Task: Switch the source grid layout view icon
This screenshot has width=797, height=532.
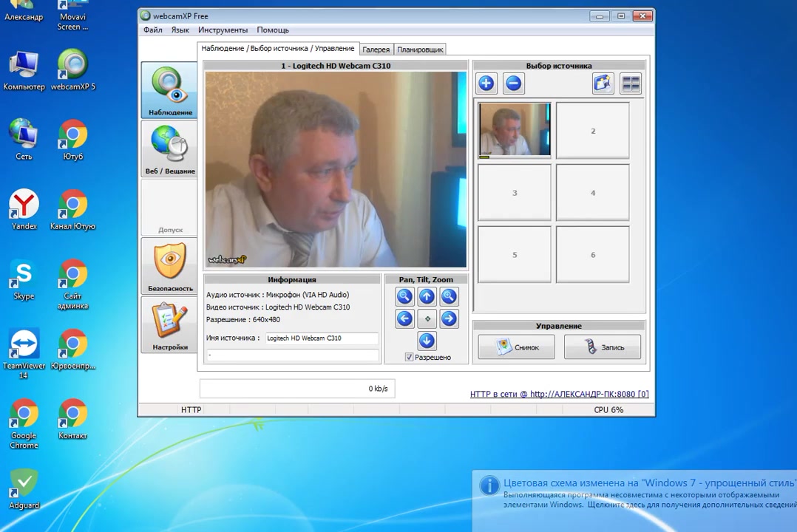Action: 631,83
